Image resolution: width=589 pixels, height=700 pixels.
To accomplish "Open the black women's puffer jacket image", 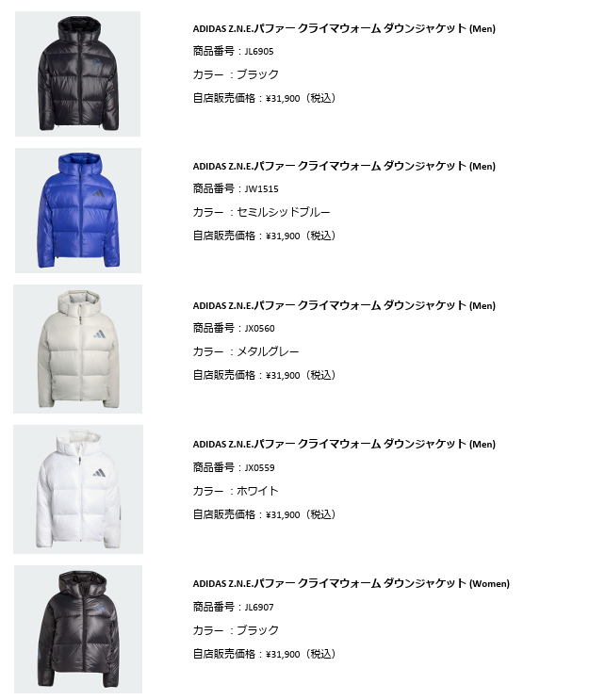I will [78, 629].
